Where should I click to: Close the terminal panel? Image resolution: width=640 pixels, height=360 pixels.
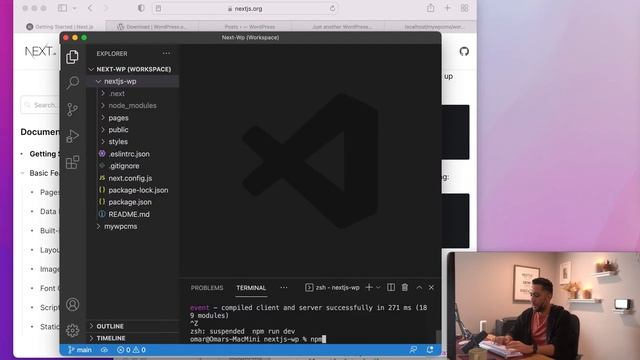(431, 287)
